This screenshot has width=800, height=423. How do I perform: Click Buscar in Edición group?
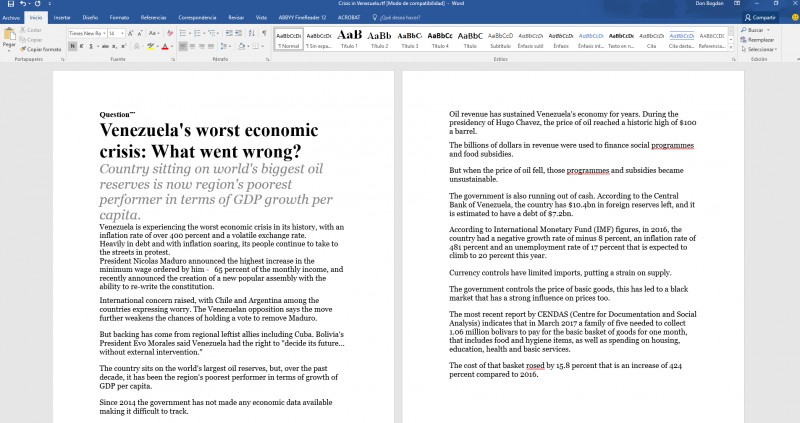point(755,30)
